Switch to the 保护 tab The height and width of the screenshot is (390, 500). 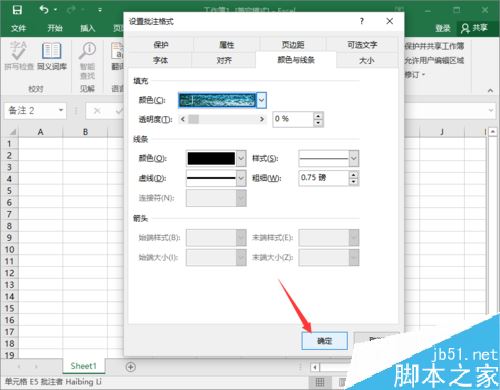(161, 45)
